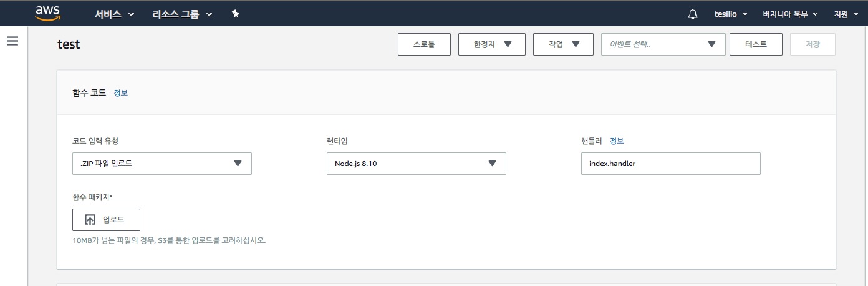Image resolution: width=868 pixels, height=286 pixels.
Task: Click the upload arrow icon
Action: tap(90, 220)
